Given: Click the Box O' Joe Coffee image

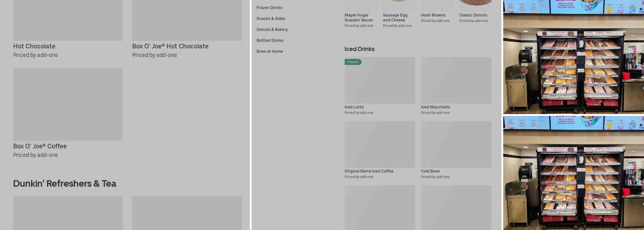Looking at the screenshot, I should tap(68, 104).
